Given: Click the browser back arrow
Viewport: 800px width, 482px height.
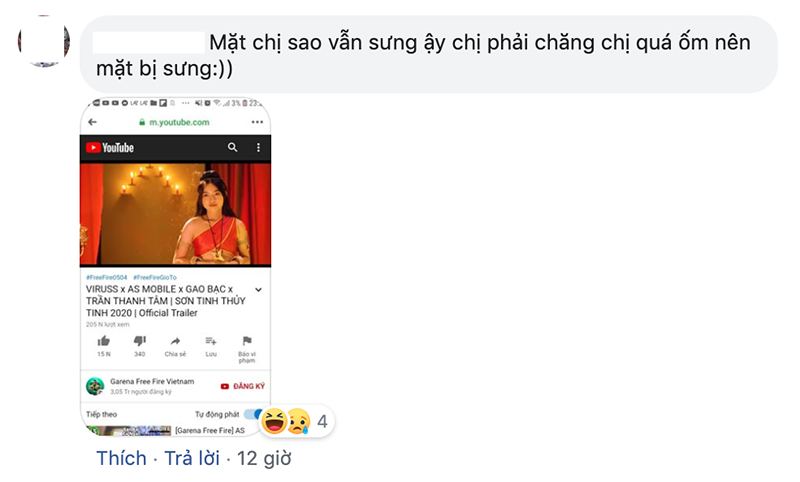Looking at the screenshot, I should tap(92, 122).
